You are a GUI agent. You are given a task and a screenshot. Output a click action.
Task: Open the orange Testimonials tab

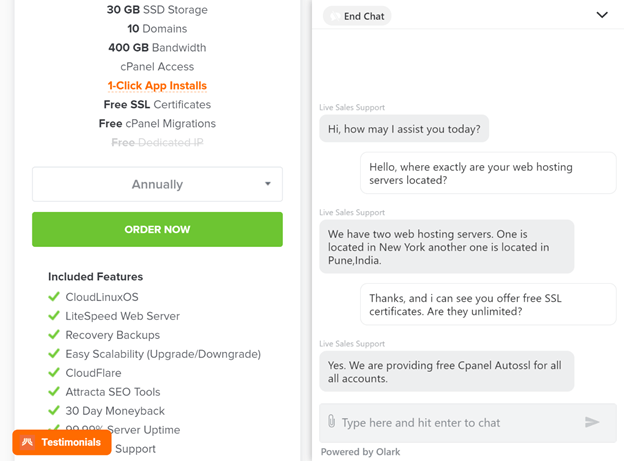point(62,442)
